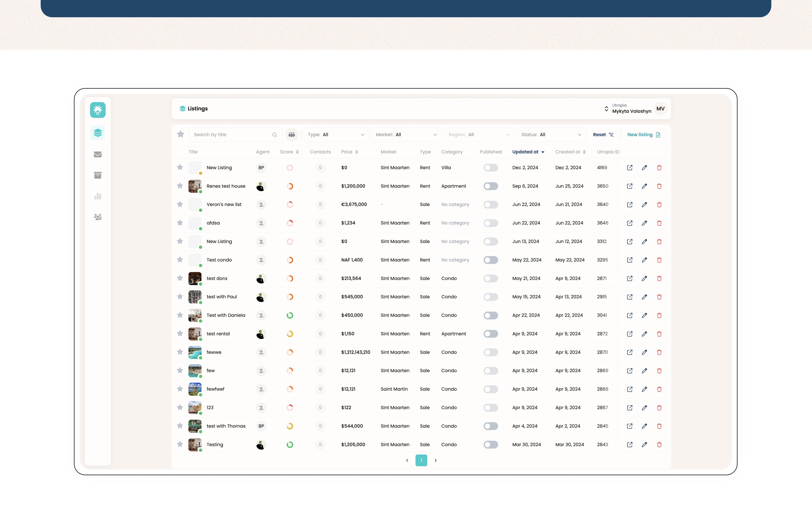Click contacts count for test rental

tap(320, 334)
